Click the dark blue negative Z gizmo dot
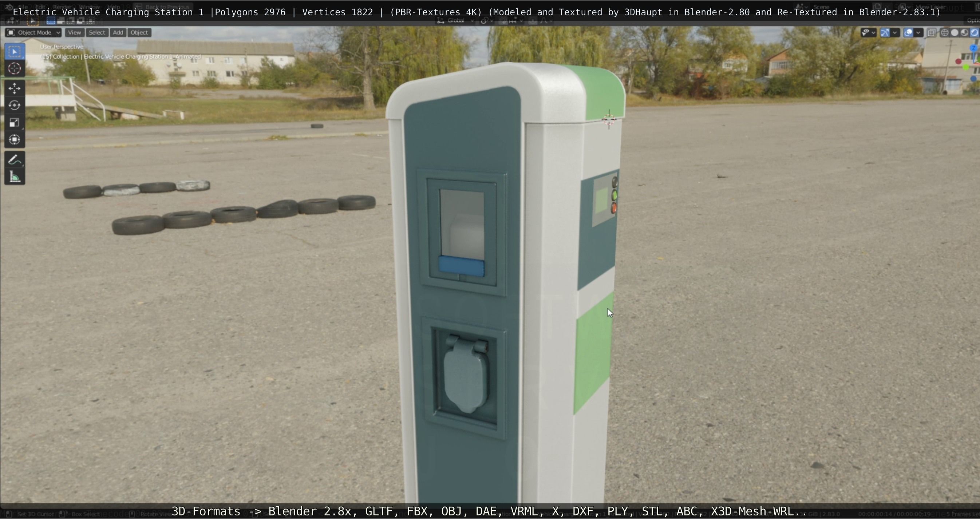Image resolution: width=980 pixels, height=519 pixels. click(973, 79)
